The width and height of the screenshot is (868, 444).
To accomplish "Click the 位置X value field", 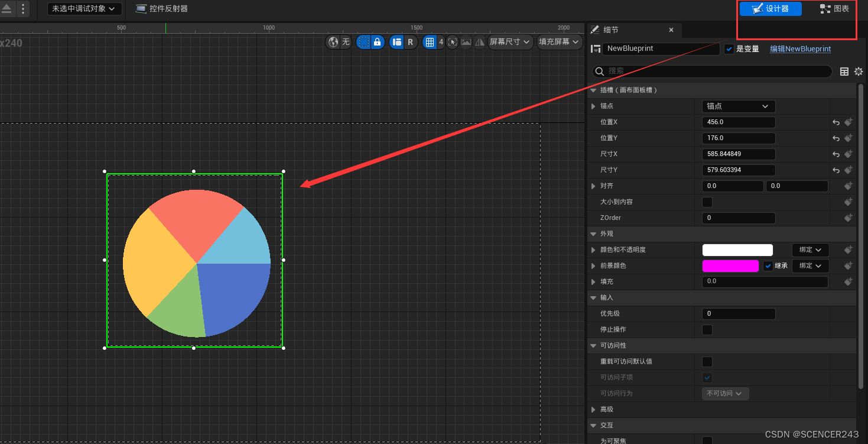I will (x=739, y=122).
